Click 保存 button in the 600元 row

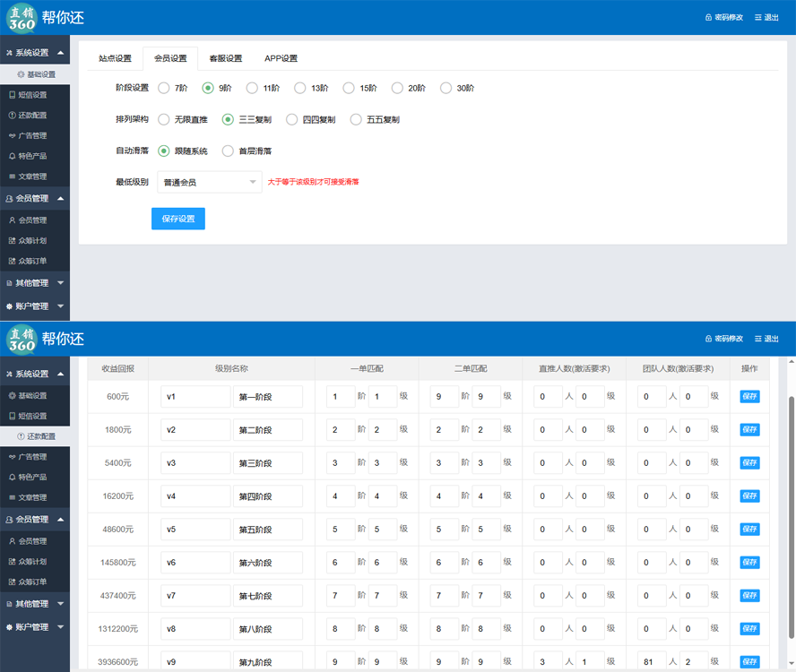748,396
